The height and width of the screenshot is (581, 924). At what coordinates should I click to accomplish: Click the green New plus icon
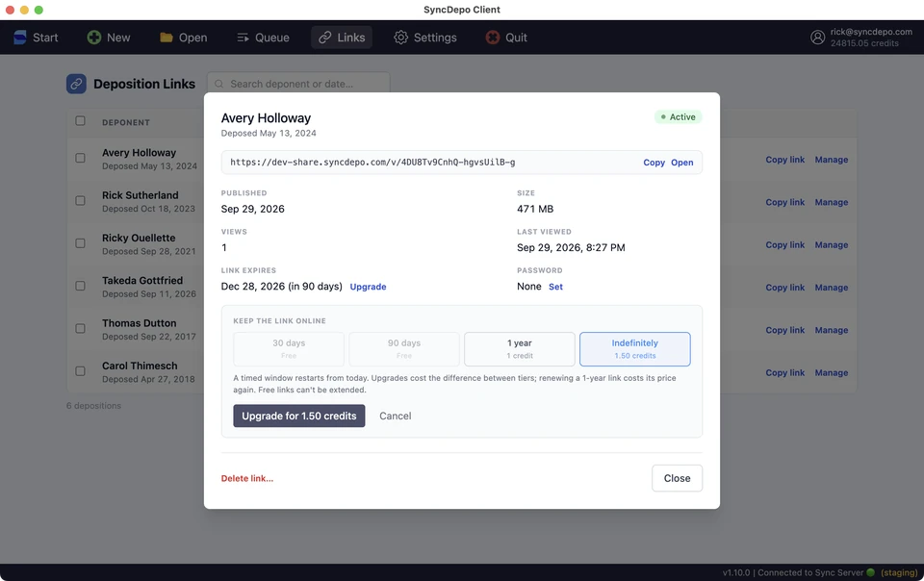click(93, 38)
